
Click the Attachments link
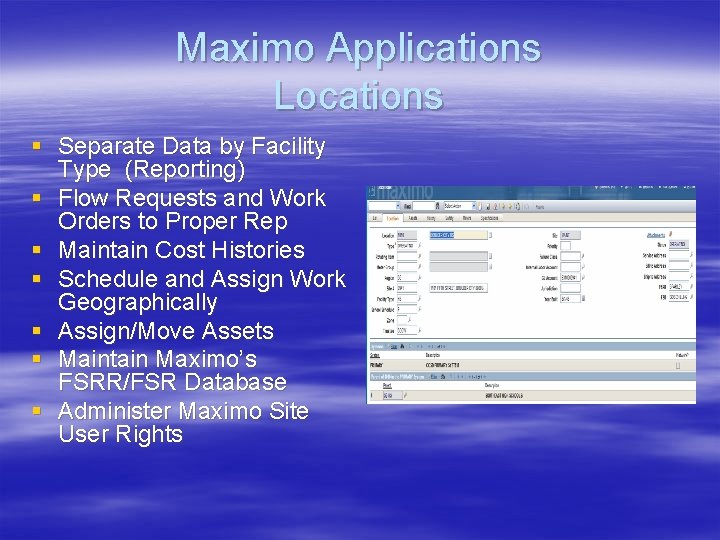coord(656,235)
